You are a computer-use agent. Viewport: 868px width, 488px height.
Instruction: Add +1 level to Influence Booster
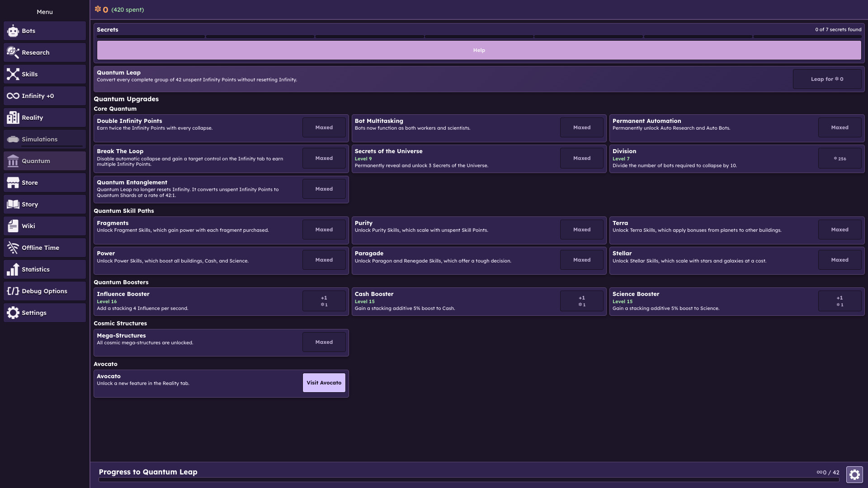324,301
